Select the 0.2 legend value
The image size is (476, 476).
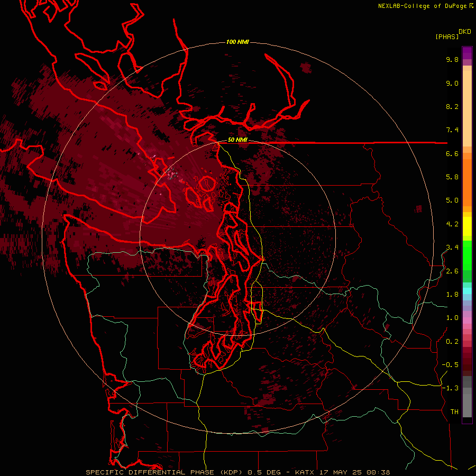(452, 342)
